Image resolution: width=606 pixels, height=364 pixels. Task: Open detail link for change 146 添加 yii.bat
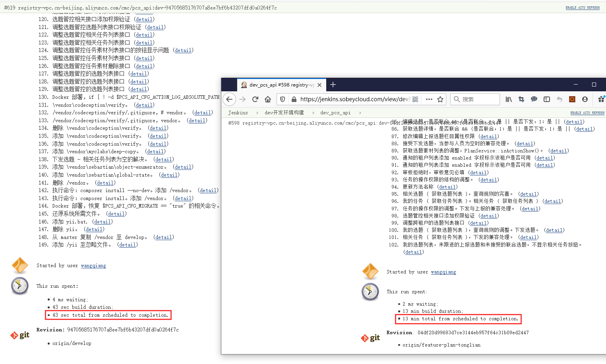(x=103, y=222)
